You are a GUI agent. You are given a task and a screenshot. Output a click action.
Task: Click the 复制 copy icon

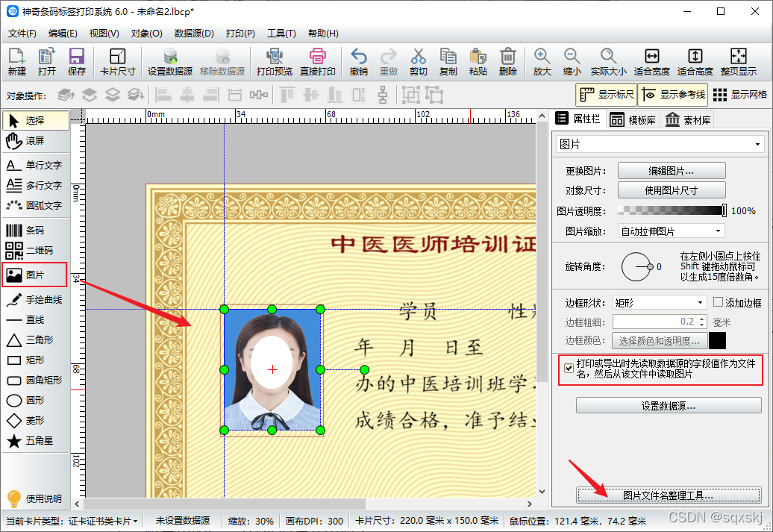[448, 62]
